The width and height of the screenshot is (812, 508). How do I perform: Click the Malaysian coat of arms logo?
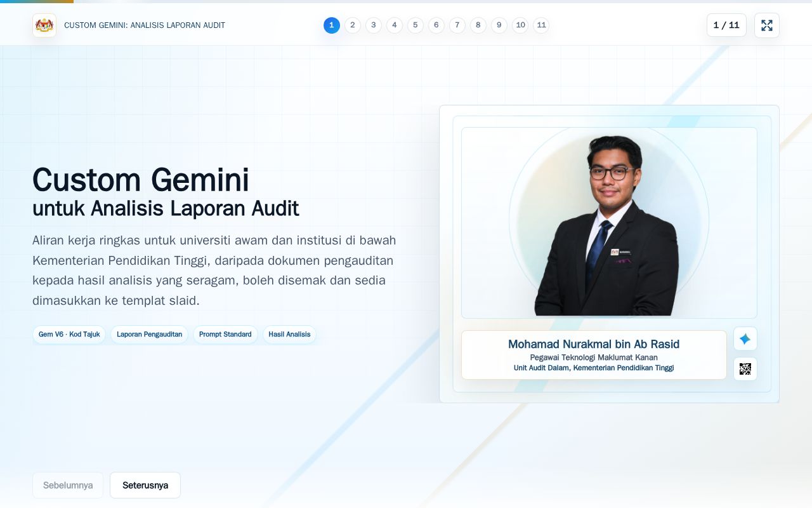point(44,25)
